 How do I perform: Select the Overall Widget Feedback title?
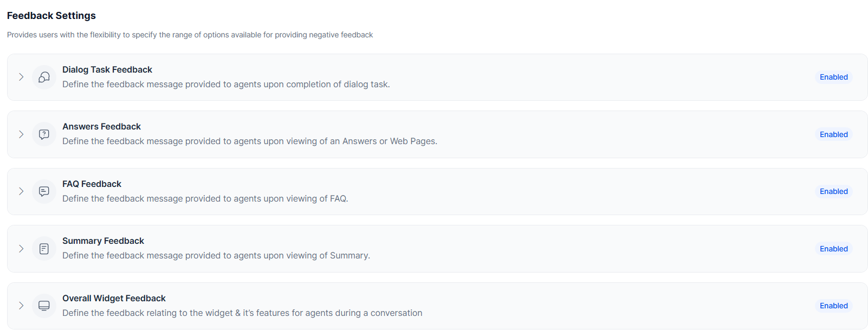114,298
